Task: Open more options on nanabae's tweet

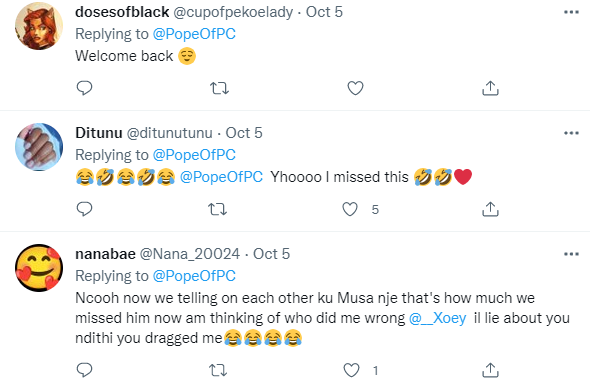Action: coord(571,254)
